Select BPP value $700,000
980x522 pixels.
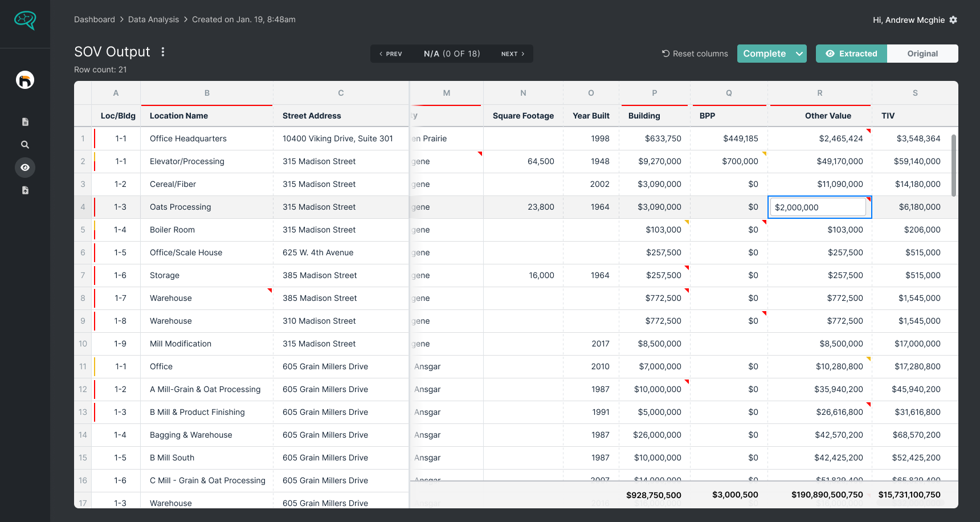pos(729,161)
